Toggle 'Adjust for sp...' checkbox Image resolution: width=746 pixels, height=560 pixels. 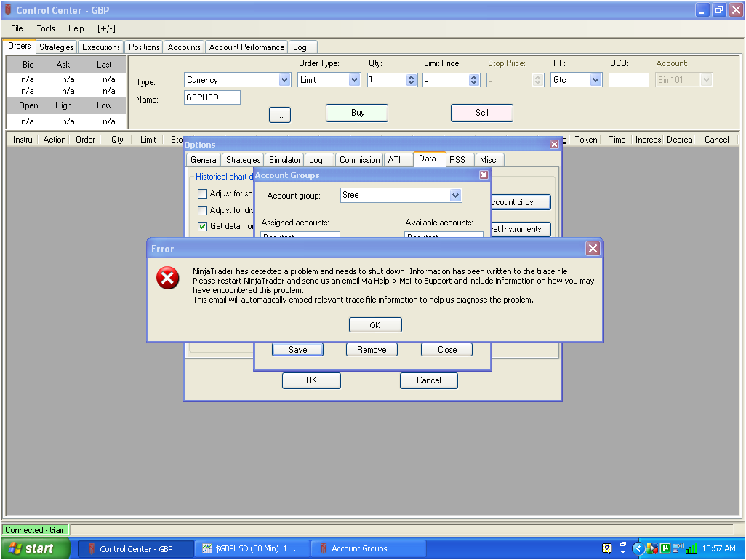pyautogui.click(x=202, y=193)
